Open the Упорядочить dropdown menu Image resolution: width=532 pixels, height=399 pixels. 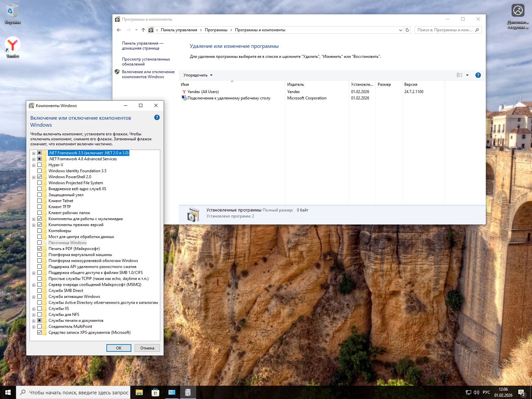[198, 75]
